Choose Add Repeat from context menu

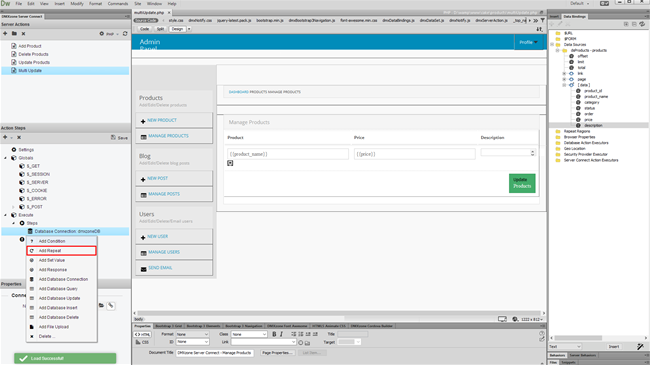[x=61, y=251]
